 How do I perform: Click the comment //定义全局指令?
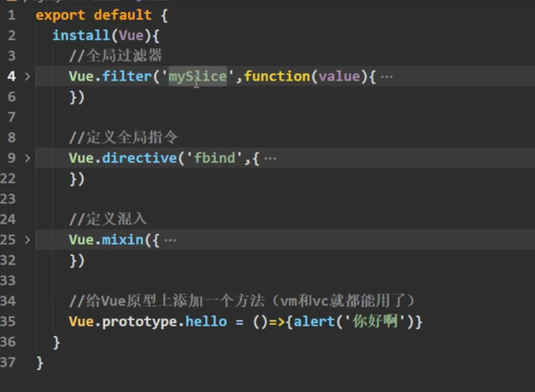click(x=123, y=138)
